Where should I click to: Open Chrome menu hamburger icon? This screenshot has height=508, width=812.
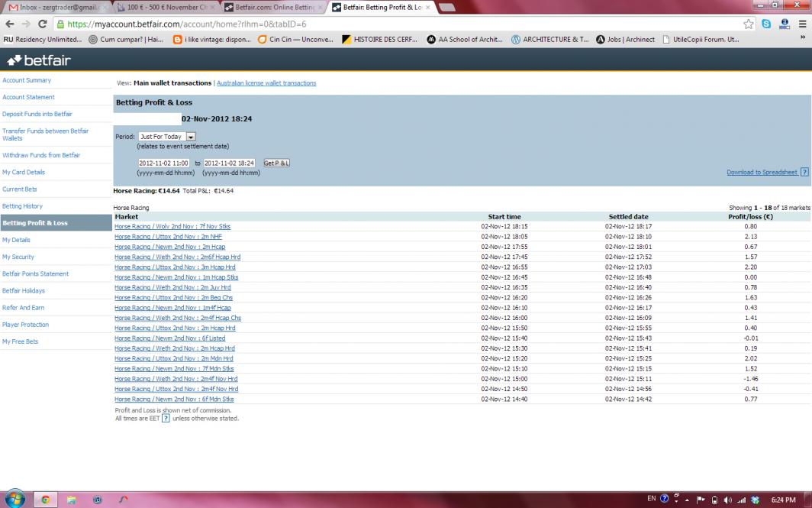click(x=802, y=24)
